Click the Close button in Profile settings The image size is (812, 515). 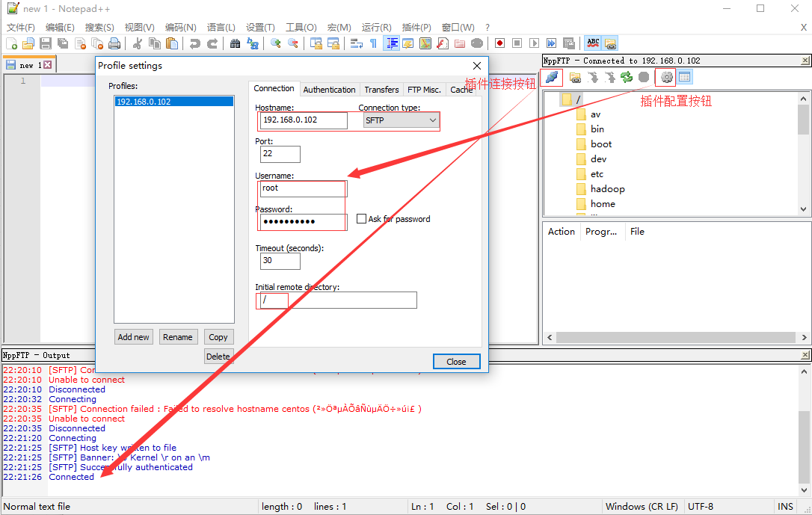tap(456, 362)
